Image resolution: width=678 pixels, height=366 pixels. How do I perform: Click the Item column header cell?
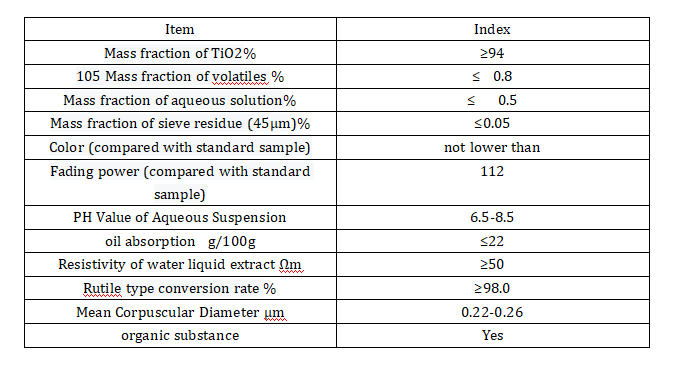(180, 29)
